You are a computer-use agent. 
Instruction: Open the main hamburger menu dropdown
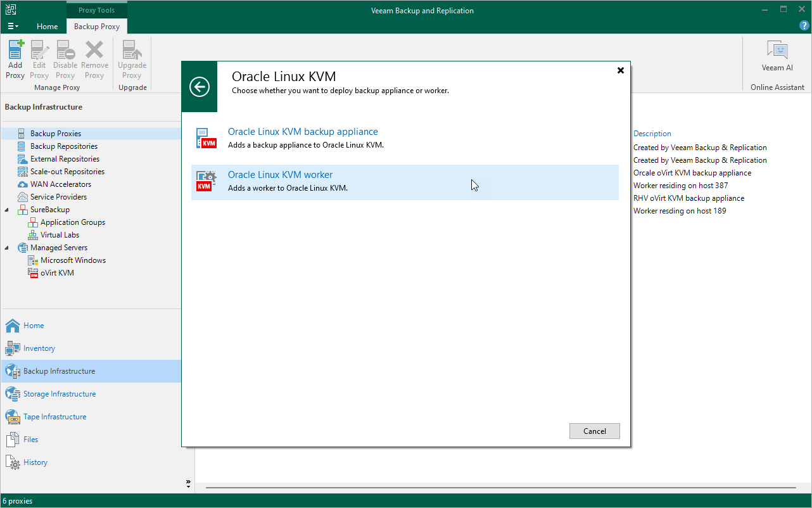click(x=13, y=26)
